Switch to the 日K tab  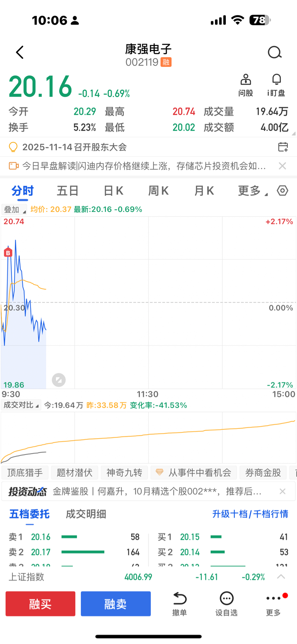[113, 191]
